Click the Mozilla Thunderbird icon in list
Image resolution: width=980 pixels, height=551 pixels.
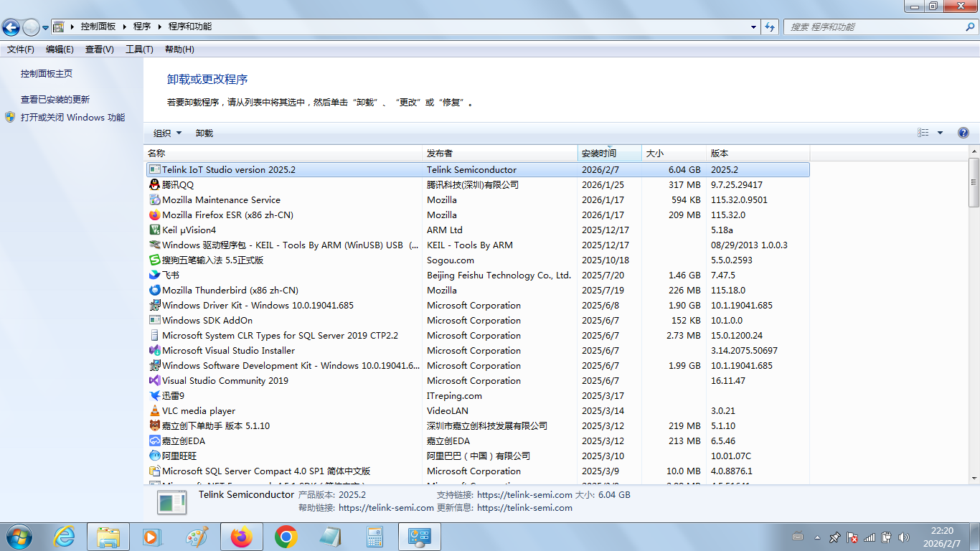pyautogui.click(x=154, y=291)
